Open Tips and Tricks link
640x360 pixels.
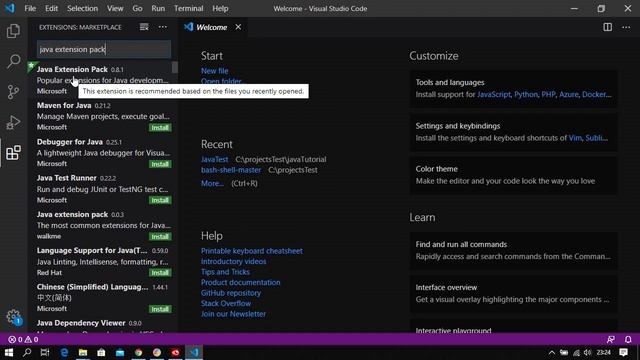[225, 272]
